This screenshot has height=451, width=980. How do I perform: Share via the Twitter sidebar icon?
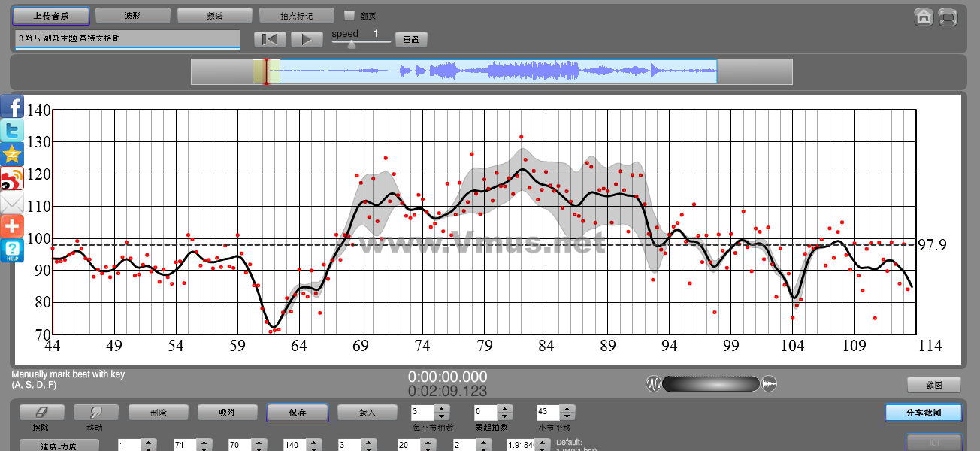(12, 131)
